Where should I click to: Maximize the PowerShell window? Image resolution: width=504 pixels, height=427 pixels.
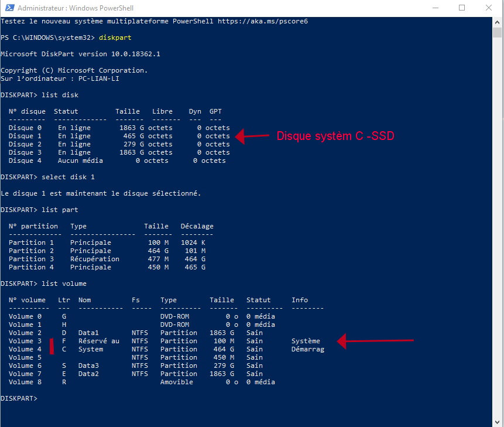pyautogui.click(x=462, y=8)
